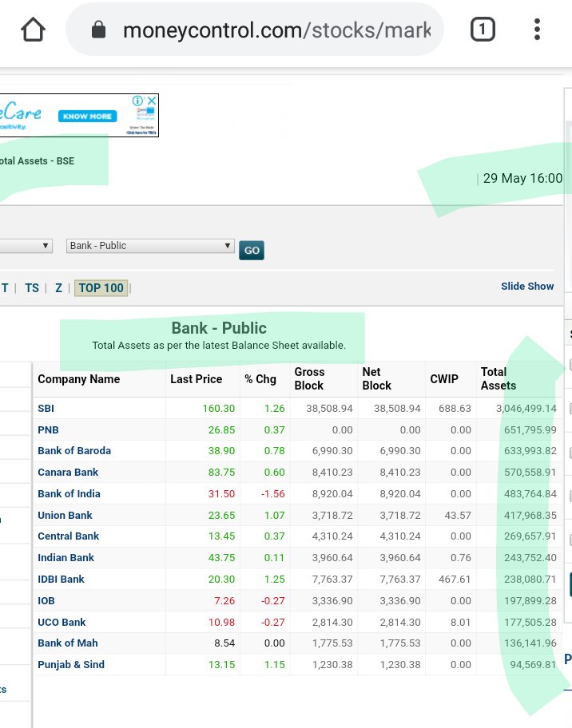Select the TS group tab
Screen dimensions: 572x728
[32, 288]
